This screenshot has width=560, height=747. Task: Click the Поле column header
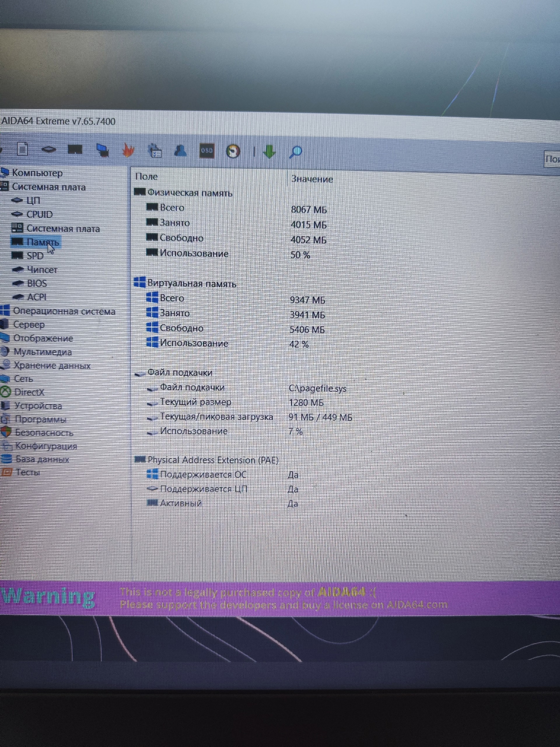click(146, 176)
